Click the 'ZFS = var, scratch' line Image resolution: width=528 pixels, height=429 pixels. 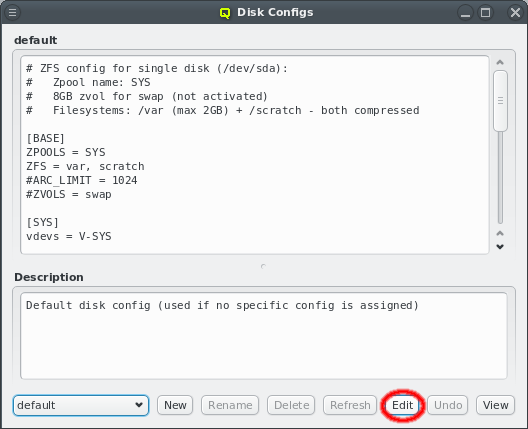pyautogui.click(x=85, y=166)
